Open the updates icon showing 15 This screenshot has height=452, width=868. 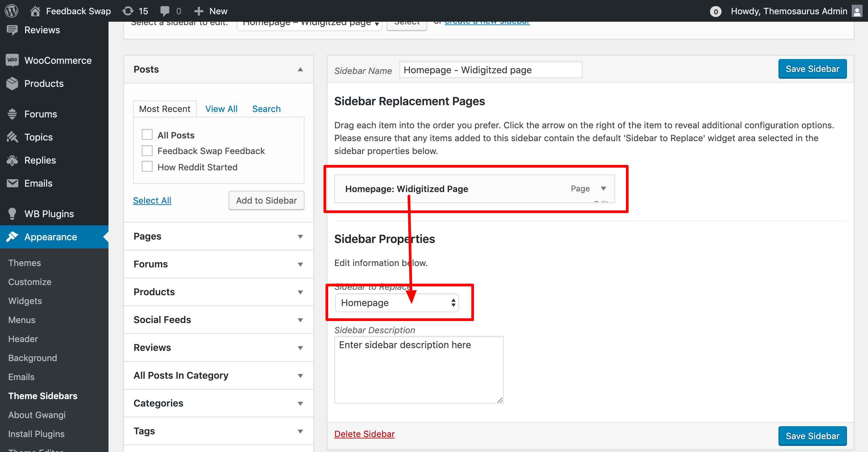coord(128,11)
